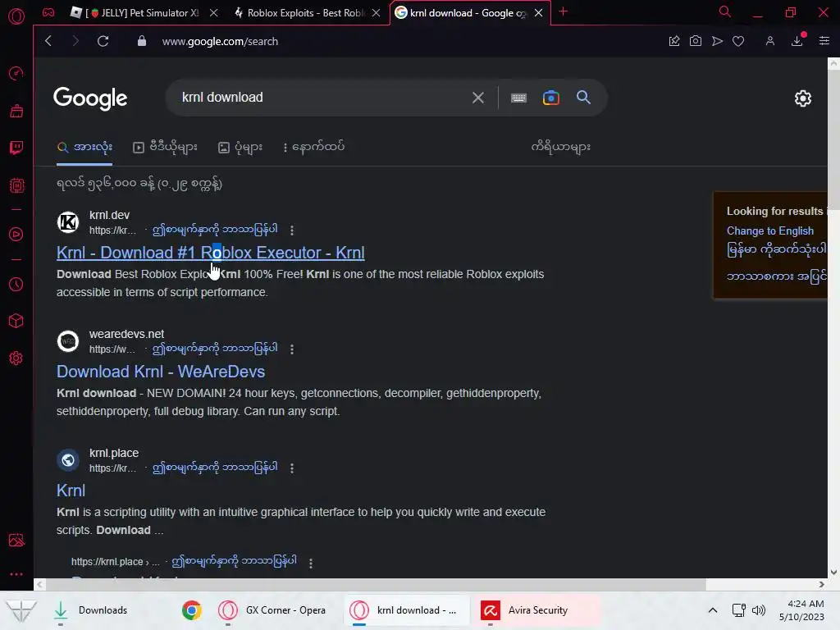Open the on-screen keyboard input tool
Viewport: 840px width, 630px height.
(x=518, y=98)
